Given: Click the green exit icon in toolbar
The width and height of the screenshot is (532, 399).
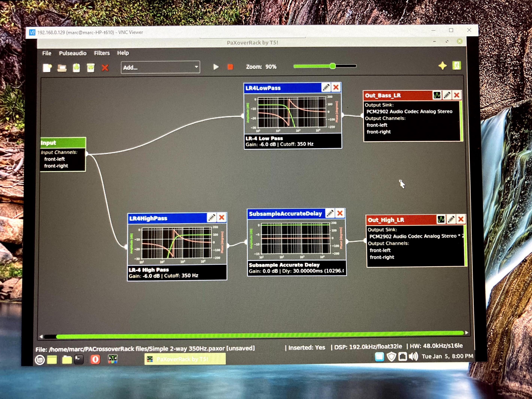Looking at the screenshot, I should 457,65.
